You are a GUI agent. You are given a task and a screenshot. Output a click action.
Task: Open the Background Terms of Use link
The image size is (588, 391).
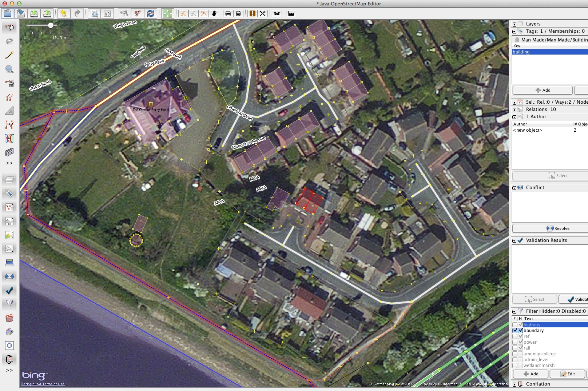[43, 384]
